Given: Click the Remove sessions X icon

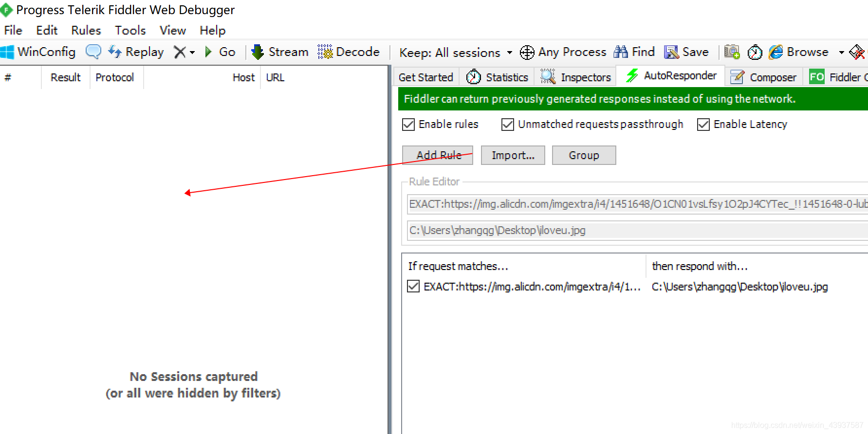Looking at the screenshot, I should tap(180, 52).
